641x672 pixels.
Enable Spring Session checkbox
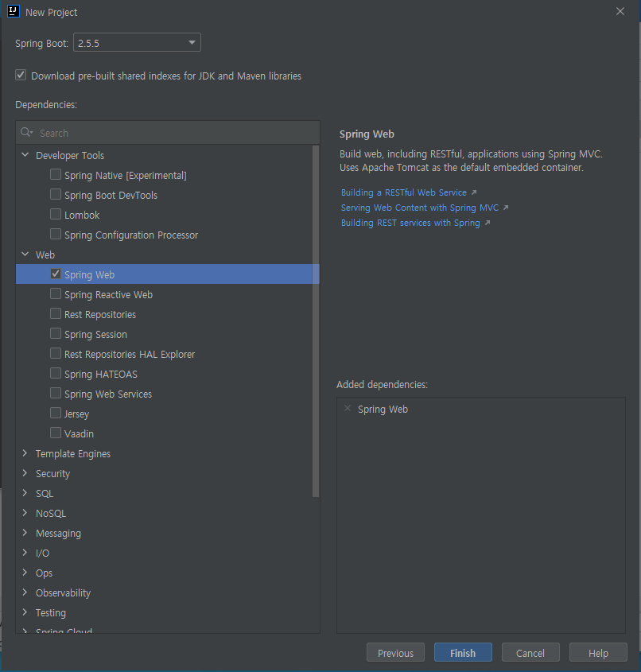(x=56, y=333)
